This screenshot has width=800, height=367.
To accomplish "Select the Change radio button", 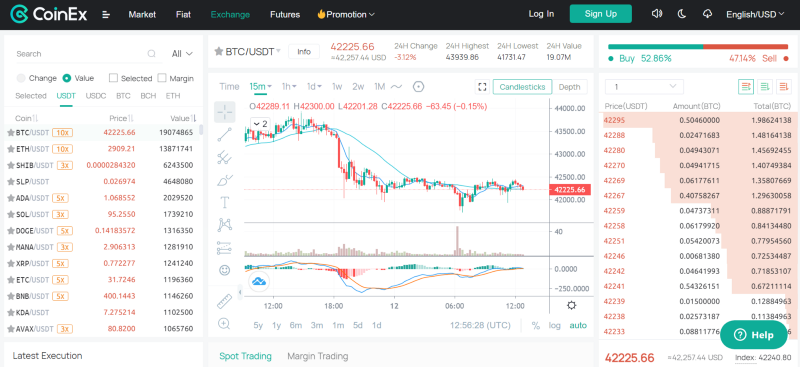I will [21, 78].
